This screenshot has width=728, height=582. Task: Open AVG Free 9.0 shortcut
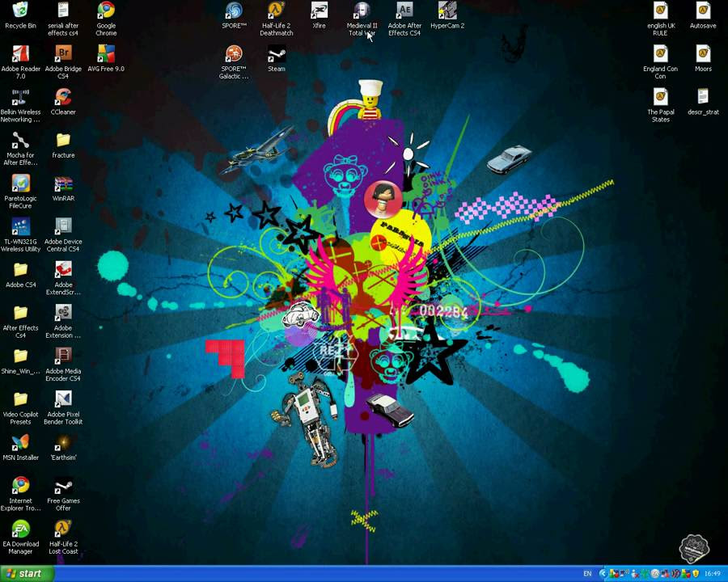106,54
